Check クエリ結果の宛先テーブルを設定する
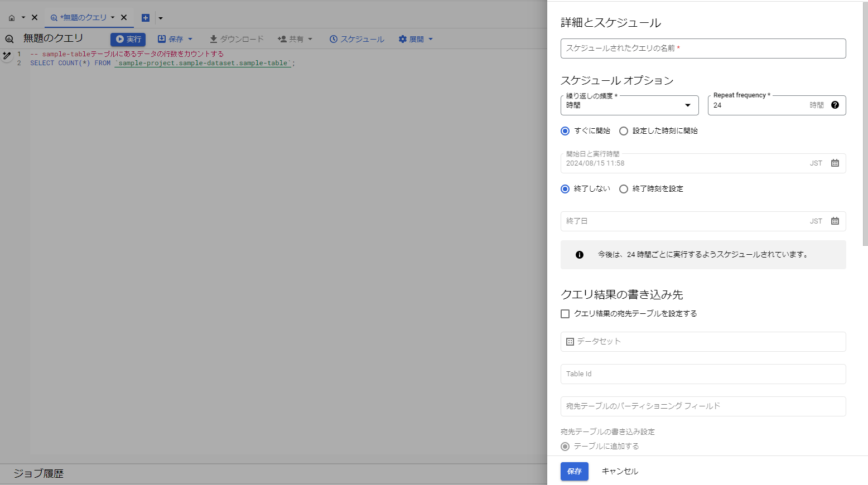Image resolution: width=868 pixels, height=485 pixels. (565, 314)
